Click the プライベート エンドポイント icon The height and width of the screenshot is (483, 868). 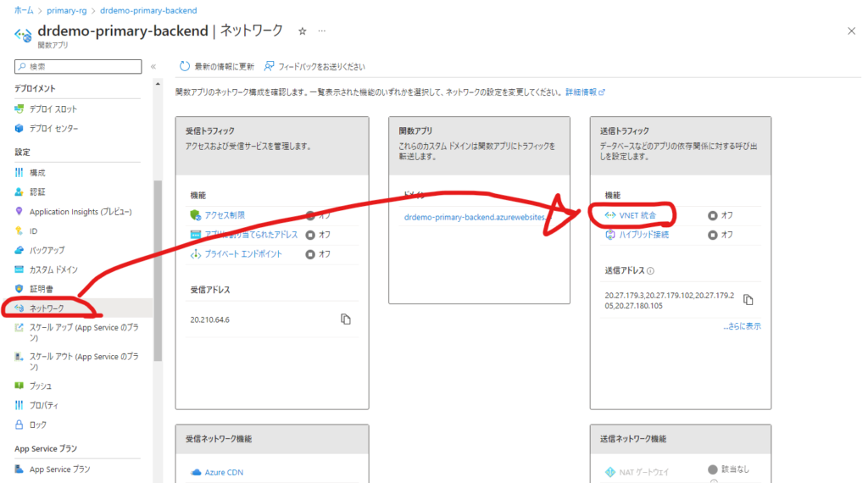click(196, 254)
